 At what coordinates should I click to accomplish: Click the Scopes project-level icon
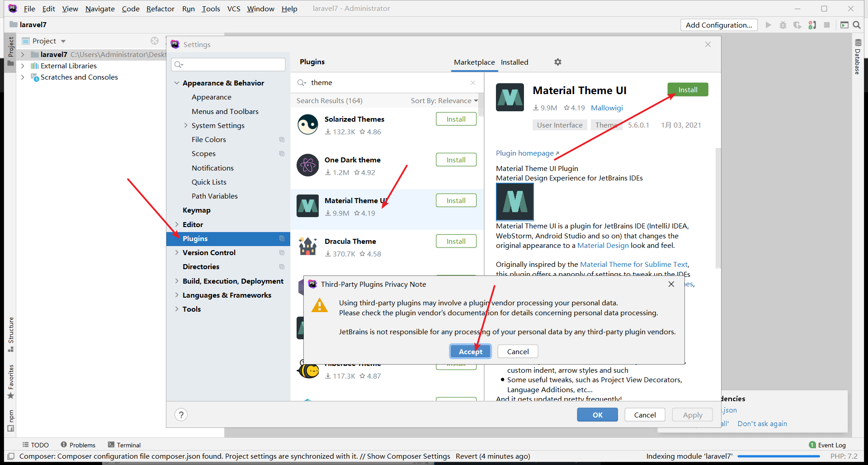pos(282,154)
